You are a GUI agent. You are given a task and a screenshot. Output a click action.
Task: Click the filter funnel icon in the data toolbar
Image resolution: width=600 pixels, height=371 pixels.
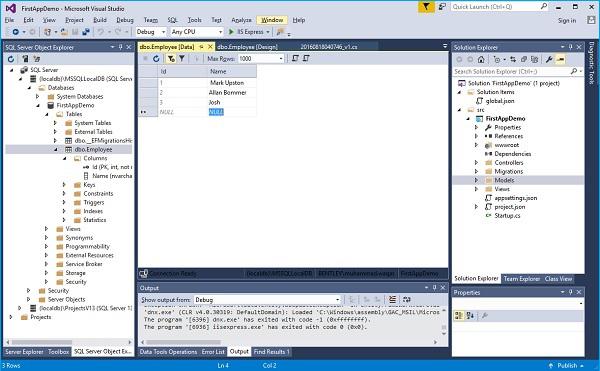tap(182, 59)
